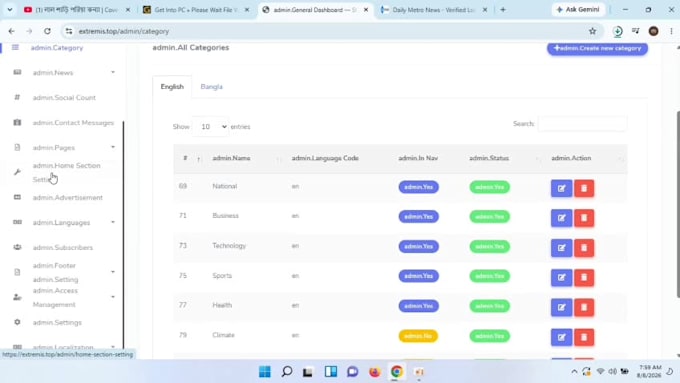Open admin.Advertisement link
This screenshot has height=383, width=680.
point(68,197)
